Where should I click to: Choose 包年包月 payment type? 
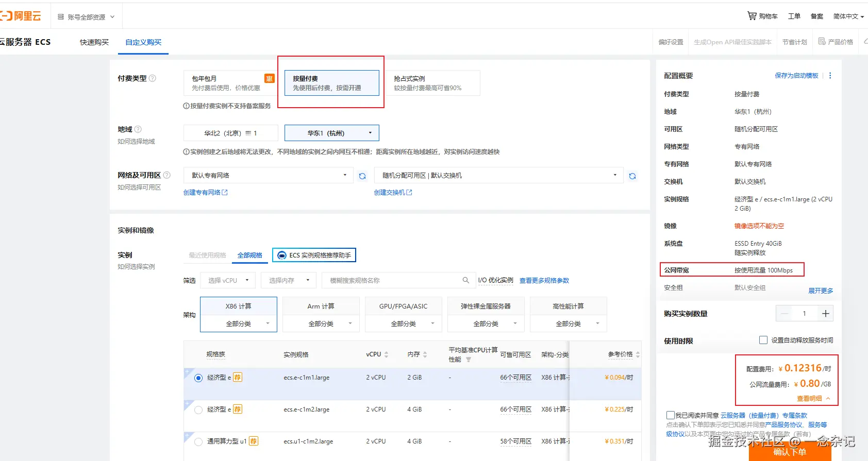[x=230, y=83]
